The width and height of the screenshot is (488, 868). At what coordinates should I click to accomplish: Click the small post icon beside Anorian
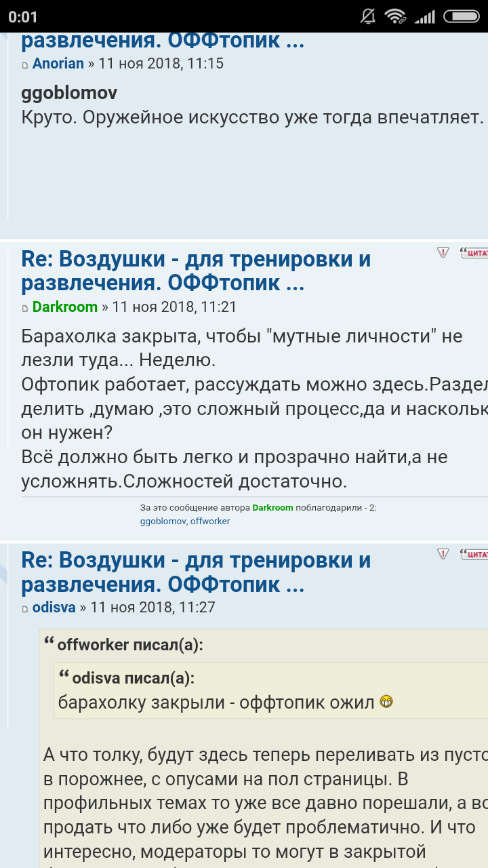point(26,65)
